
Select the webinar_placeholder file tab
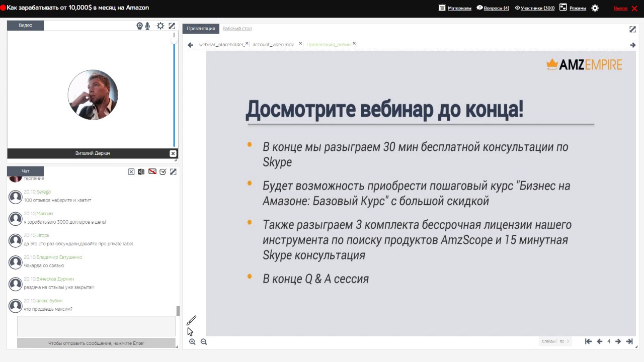(x=221, y=45)
